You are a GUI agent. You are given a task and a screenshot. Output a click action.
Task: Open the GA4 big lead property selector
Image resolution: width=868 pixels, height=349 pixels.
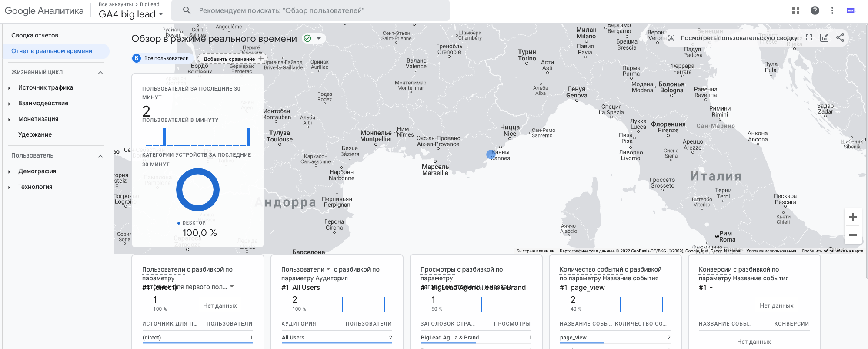point(131,14)
